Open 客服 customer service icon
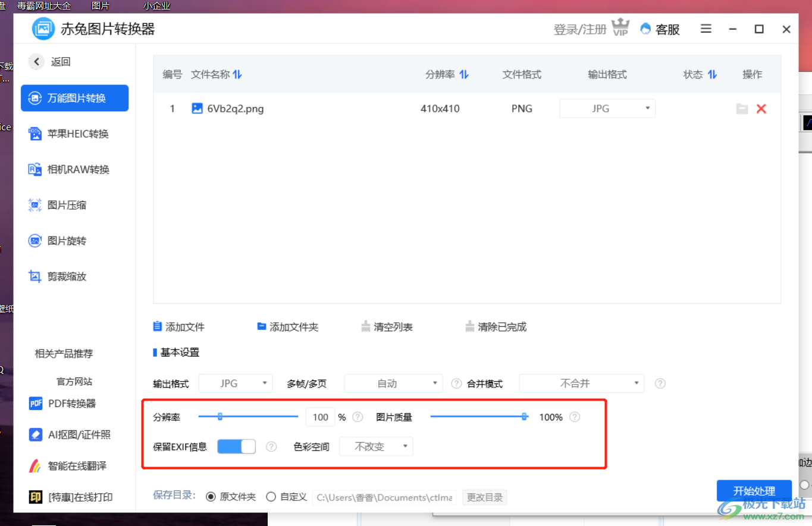812x526 pixels. tap(645, 29)
